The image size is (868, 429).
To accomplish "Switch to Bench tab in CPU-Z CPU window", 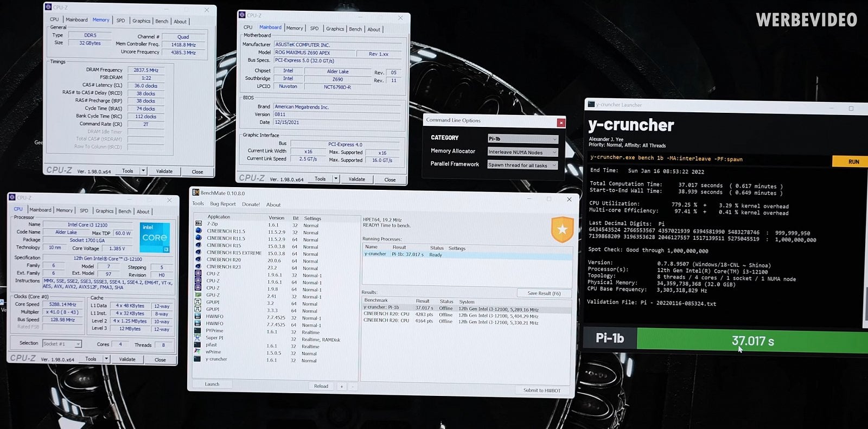I will point(125,211).
